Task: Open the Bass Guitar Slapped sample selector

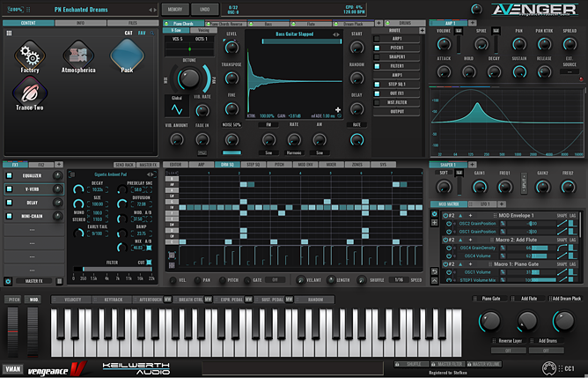Action: 294,34
